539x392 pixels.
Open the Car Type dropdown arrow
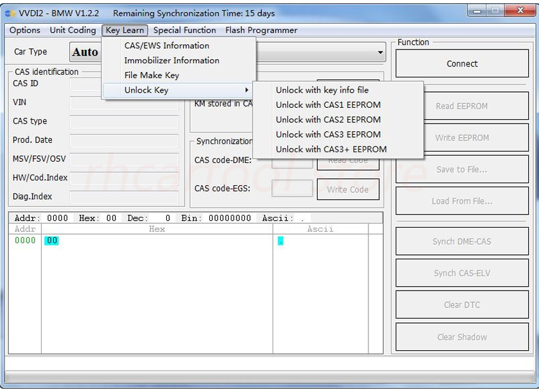point(380,52)
